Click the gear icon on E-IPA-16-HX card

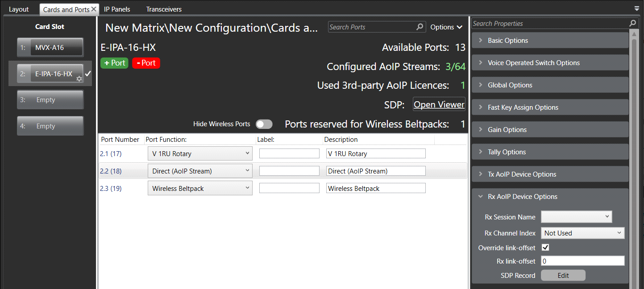tap(79, 79)
